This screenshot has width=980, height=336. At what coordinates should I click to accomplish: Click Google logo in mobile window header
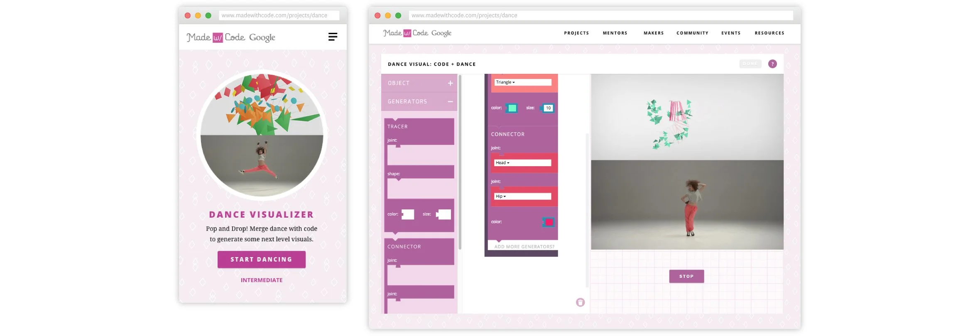coord(262,38)
